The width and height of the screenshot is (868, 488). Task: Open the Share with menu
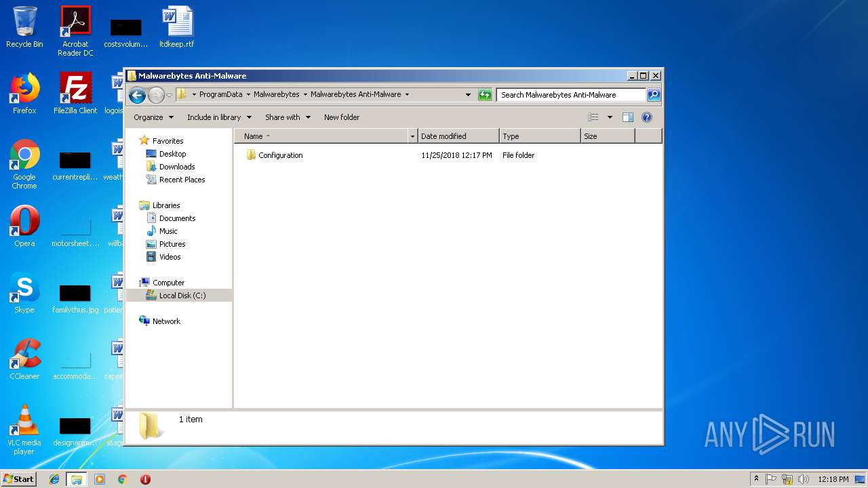[x=288, y=117]
